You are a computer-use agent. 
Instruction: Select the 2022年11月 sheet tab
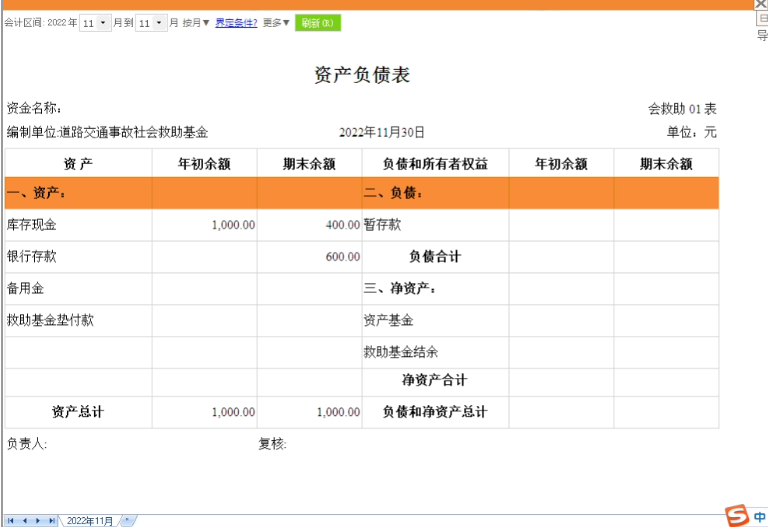coord(90,521)
